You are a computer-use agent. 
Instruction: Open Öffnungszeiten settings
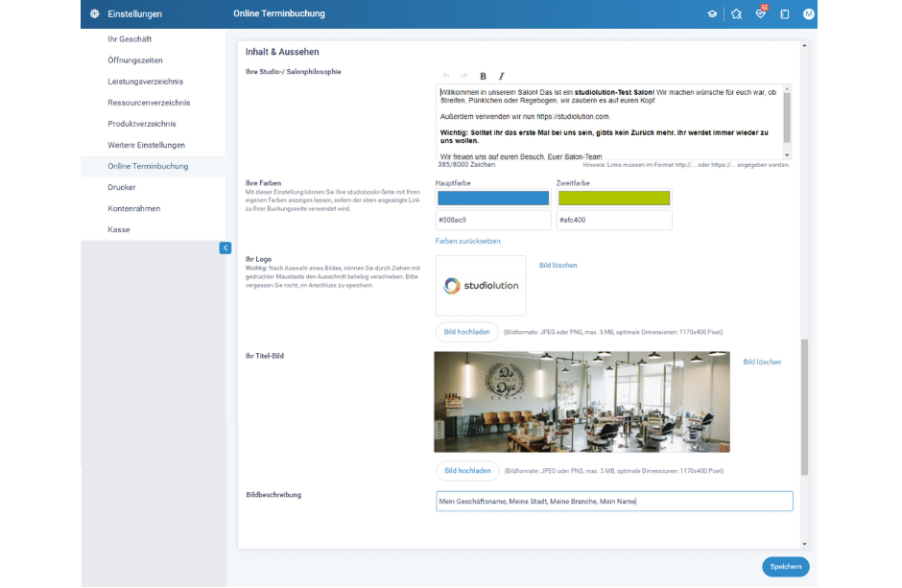135,60
